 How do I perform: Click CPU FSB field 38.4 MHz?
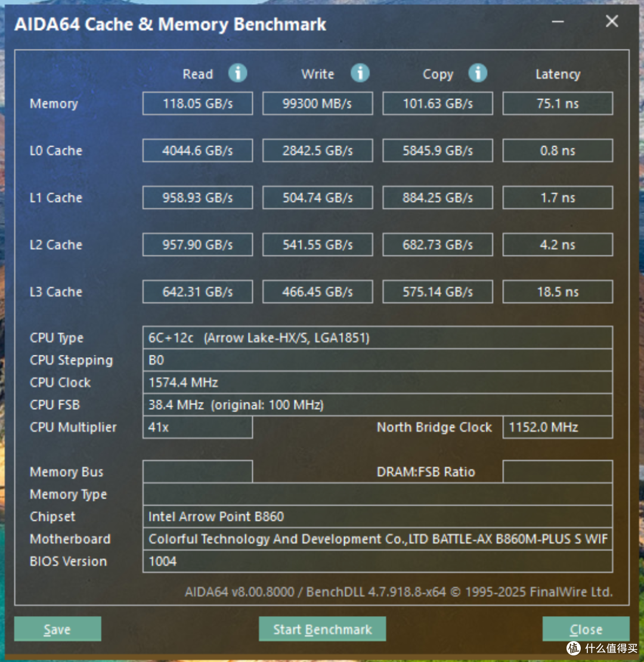(x=377, y=405)
